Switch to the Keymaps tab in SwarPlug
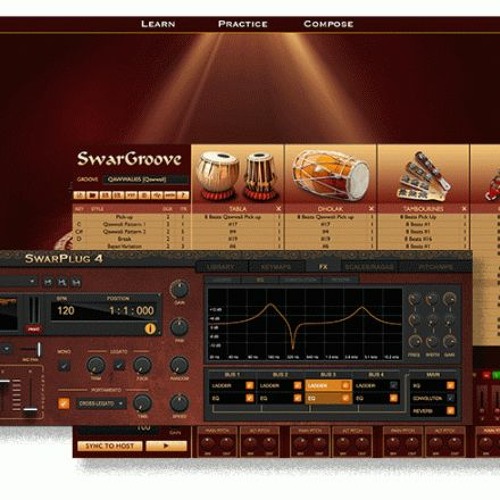Image resolution: width=500 pixels, height=500 pixels. [x=276, y=267]
